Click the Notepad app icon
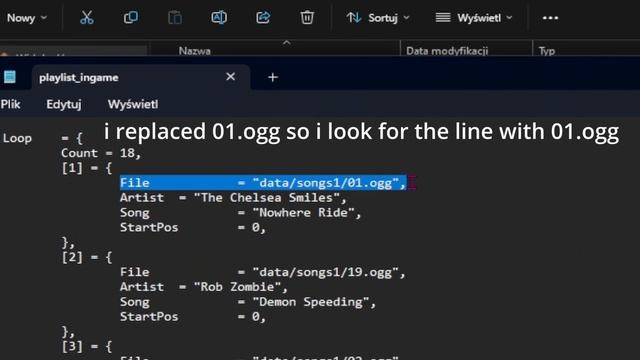This screenshot has height=360, width=640. (x=10, y=77)
